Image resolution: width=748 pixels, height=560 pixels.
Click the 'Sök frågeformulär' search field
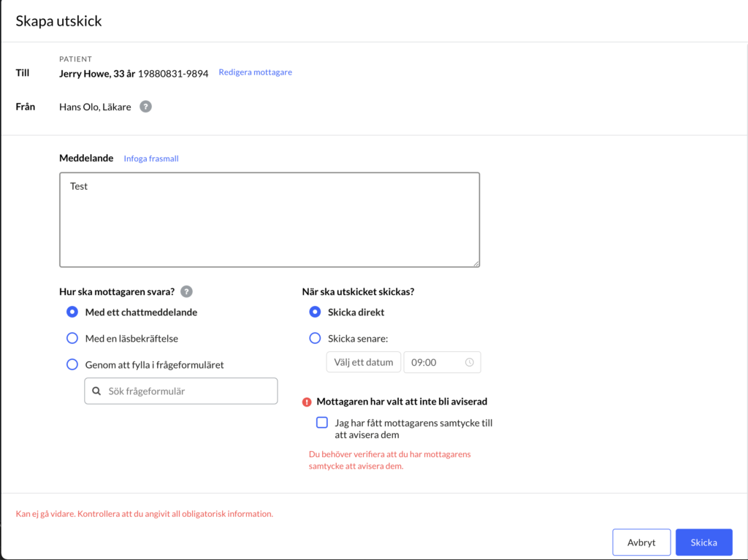click(181, 391)
